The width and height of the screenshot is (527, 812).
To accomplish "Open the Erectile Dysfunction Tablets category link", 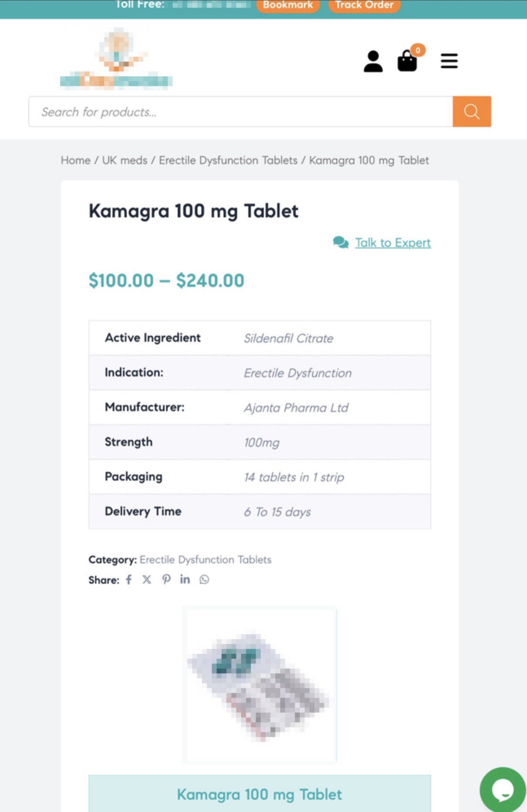I will [205, 560].
